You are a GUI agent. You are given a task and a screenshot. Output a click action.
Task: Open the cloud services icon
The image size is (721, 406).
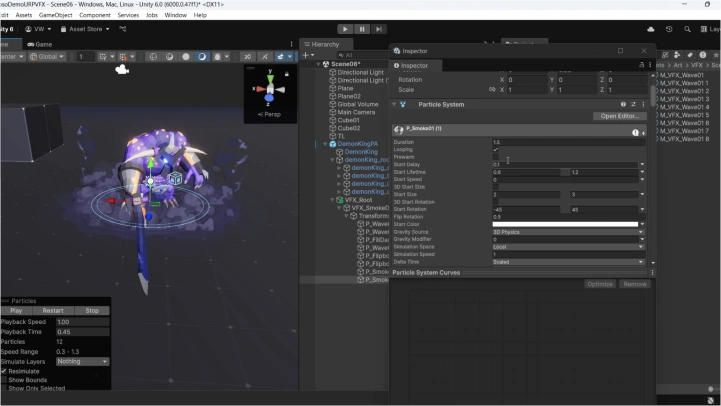point(651,29)
